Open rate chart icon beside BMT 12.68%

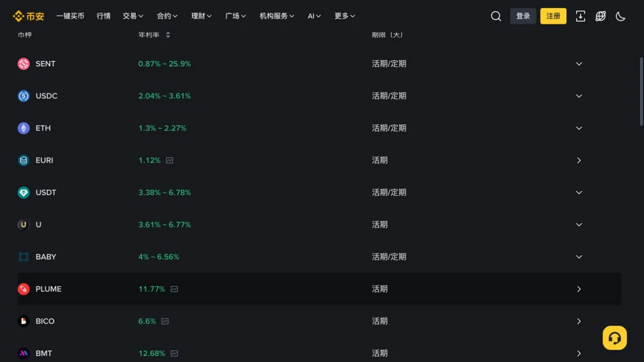tap(174, 353)
